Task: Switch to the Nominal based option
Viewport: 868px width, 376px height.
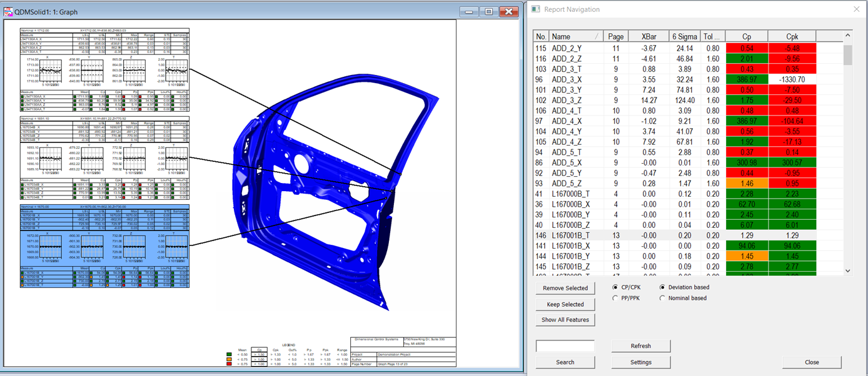Action: 662,298
